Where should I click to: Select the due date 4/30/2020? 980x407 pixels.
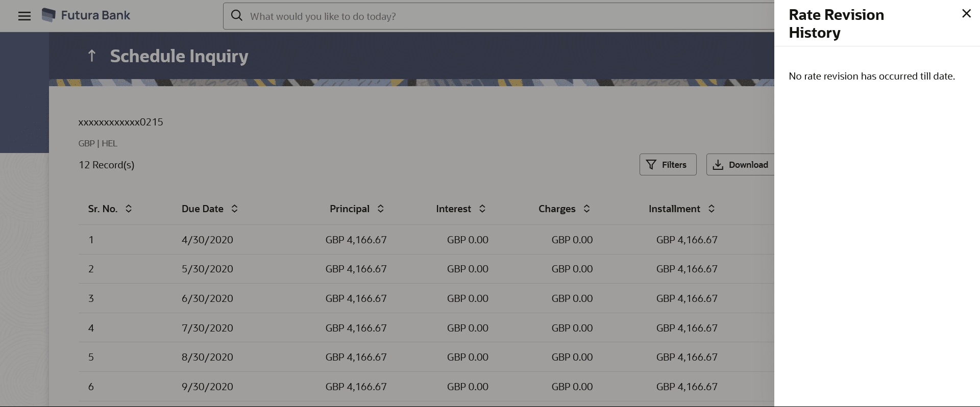tap(207, 240)
